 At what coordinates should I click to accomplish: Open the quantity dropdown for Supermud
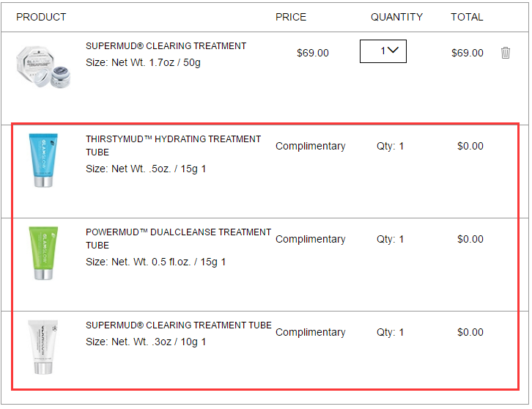coord(383,51)
